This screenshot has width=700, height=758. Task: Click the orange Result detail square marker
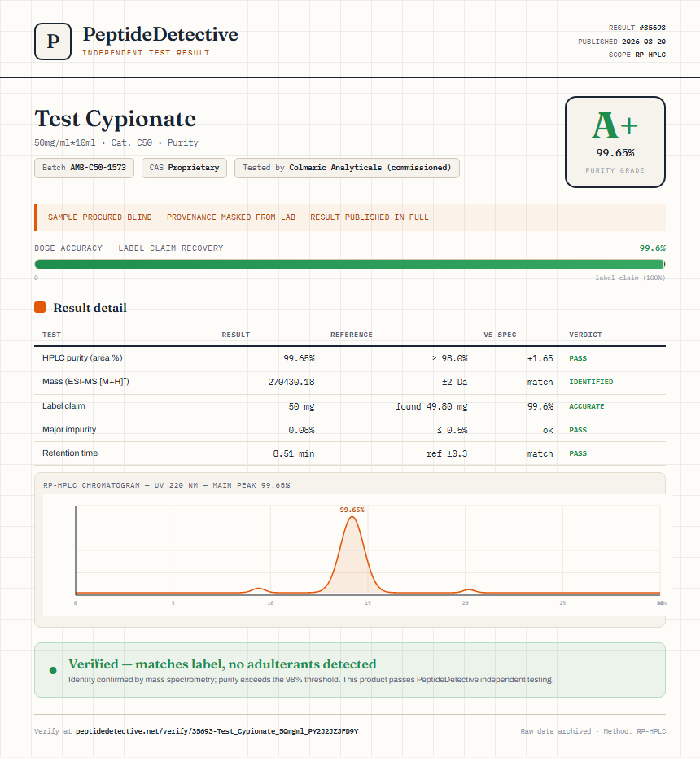(40, 307)
